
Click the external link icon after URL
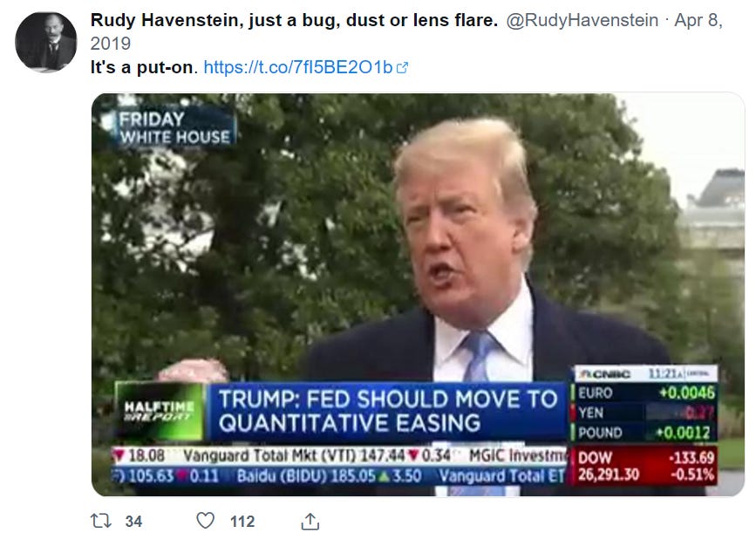[x=402, y=67]
